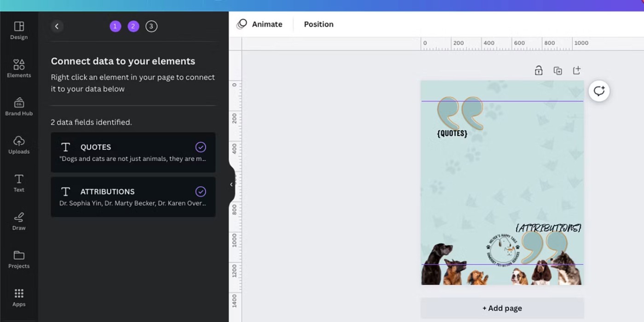The image size is (644, 322).
Task: Click the Animate button
Action: click(259, 24)
